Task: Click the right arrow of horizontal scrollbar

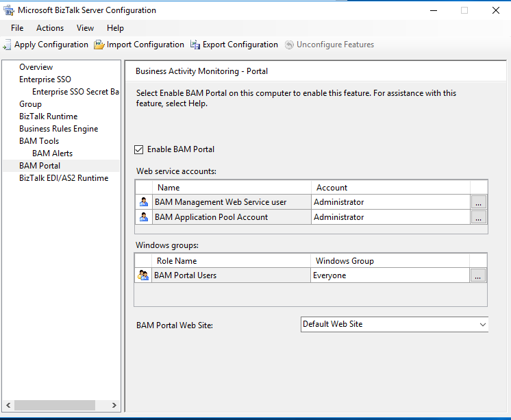Action: click(114, 405)
